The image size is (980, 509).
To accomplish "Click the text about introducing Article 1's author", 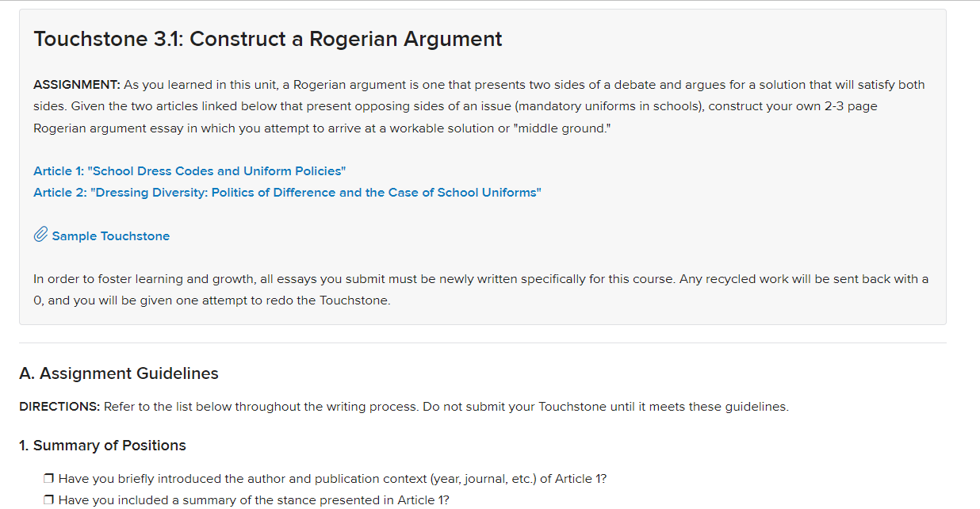I will (x=333, y=479).
